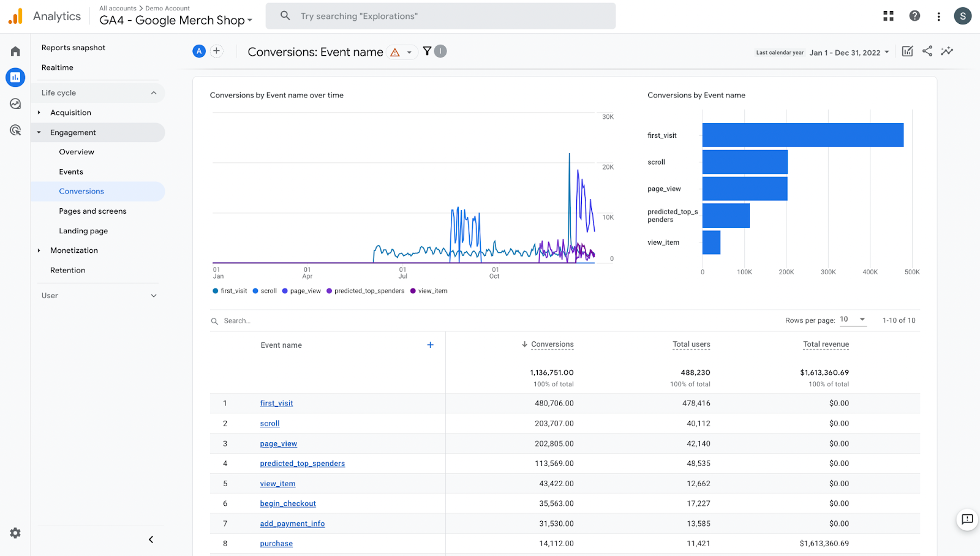The height and width of the screenshot is (556, 980).
Task: Open the Realtime report
Action: pyautogui.click(x=58, y=67)
